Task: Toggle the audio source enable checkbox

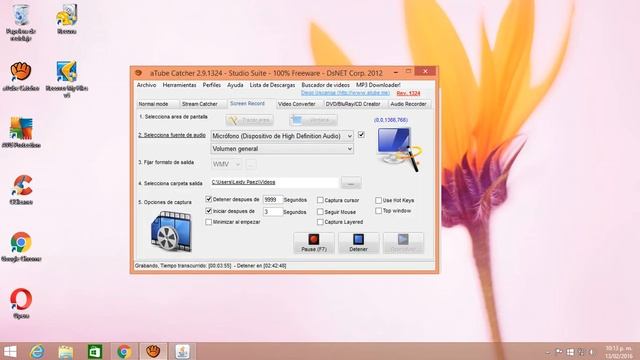Action: coord(361,135)
